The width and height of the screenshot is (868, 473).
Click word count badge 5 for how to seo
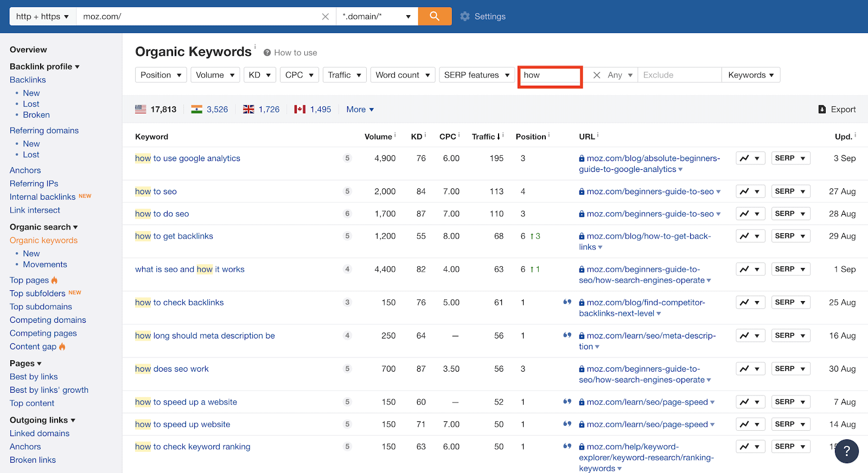(348, 191)
